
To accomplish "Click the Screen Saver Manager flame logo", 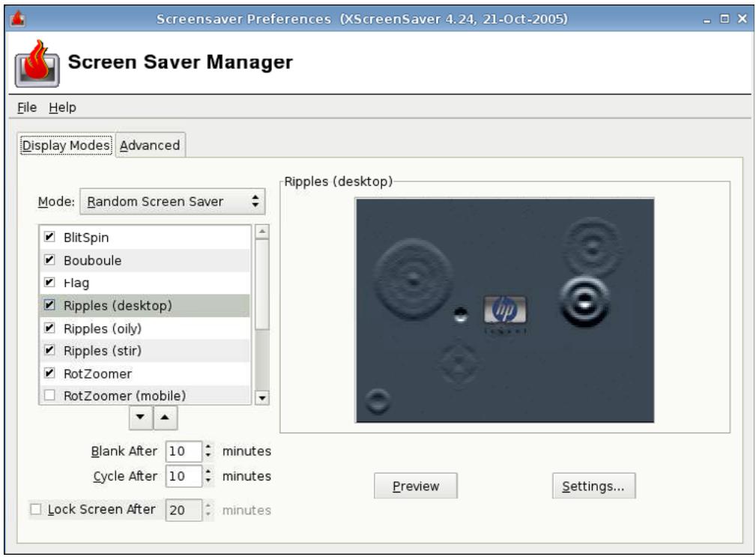I will point(37,64).
